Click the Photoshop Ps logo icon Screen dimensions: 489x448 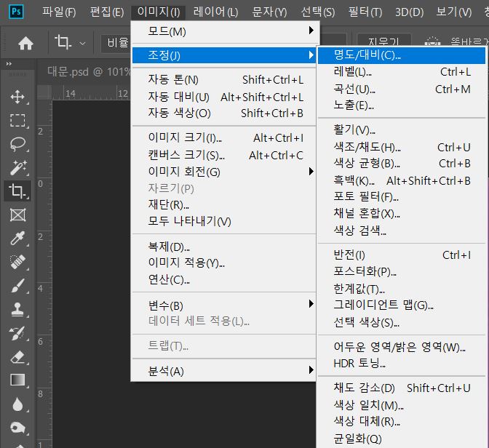[16, 12]
